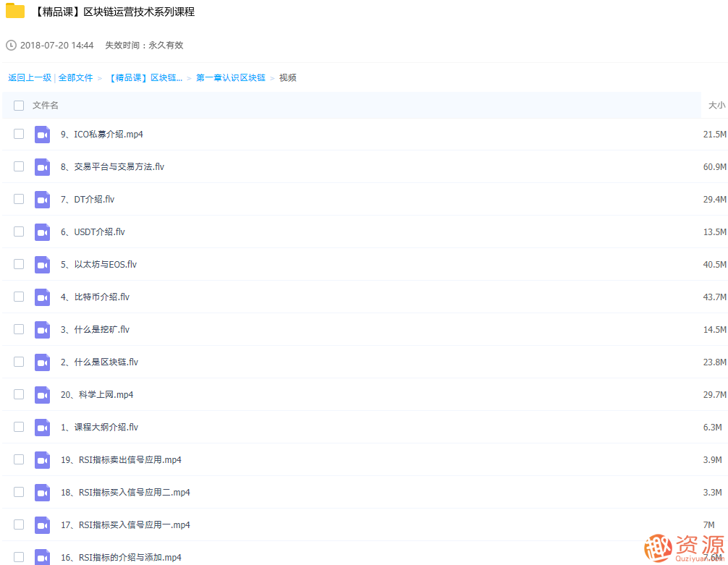Toggle the select-all checkbox beside 文件名

point(19,106)
